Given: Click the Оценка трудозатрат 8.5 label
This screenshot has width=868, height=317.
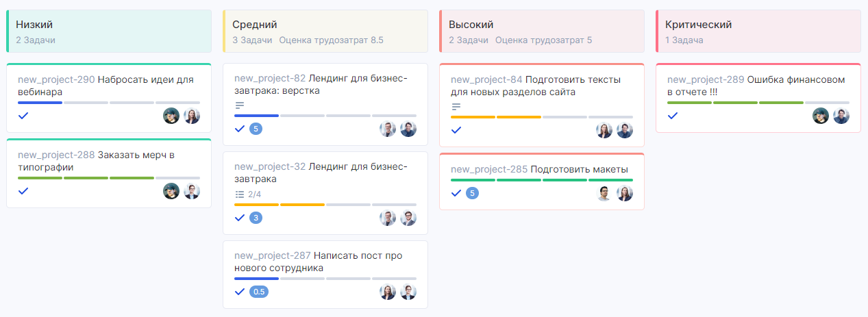Looking at the screenshot, I should (x=331, y=40).
